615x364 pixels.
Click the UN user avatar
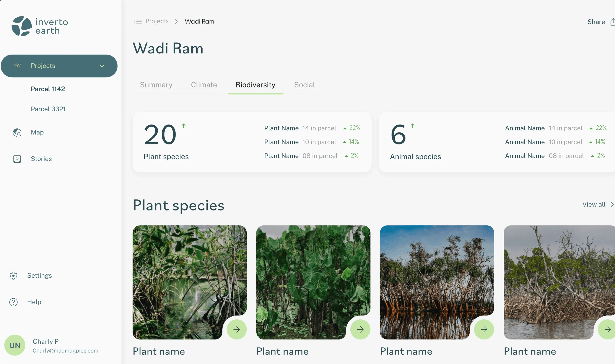[x=15, y=345]
